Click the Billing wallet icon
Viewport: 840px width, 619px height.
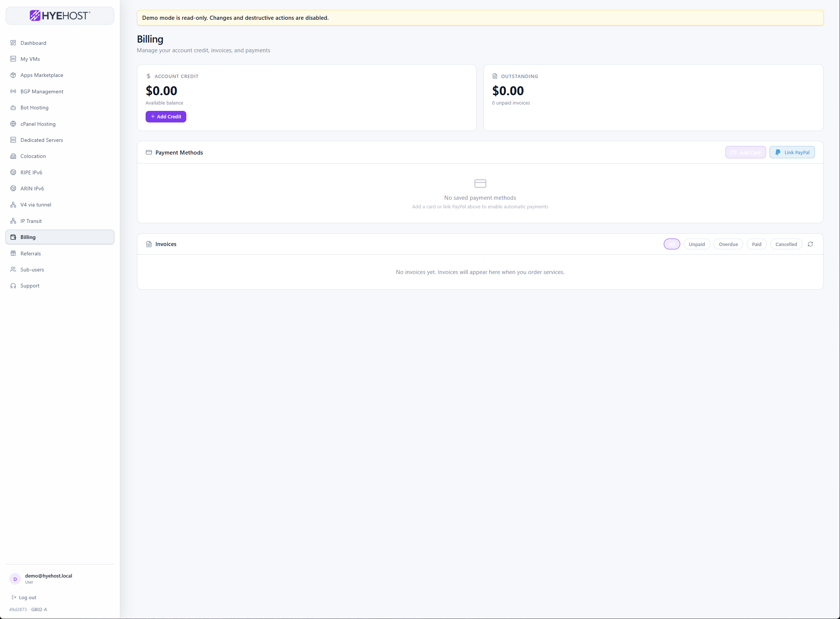13,237
